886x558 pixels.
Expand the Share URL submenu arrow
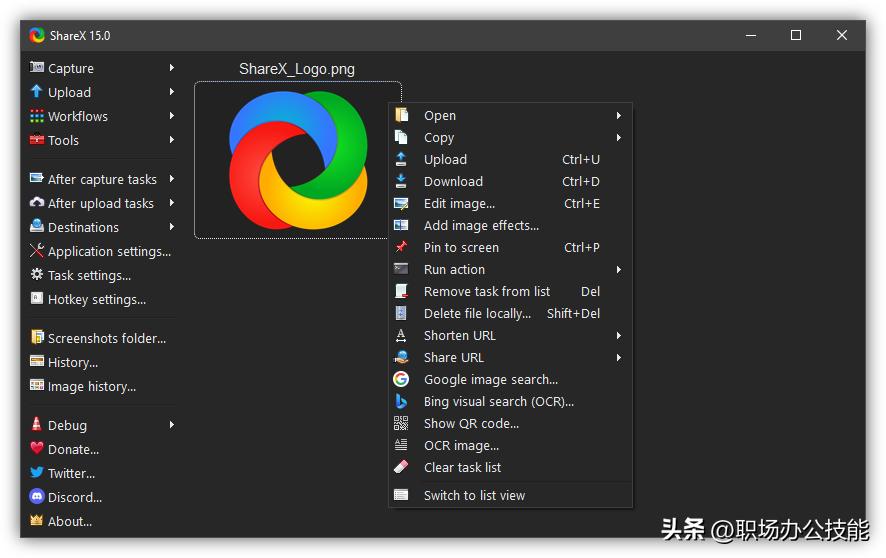tap(619, 357)
